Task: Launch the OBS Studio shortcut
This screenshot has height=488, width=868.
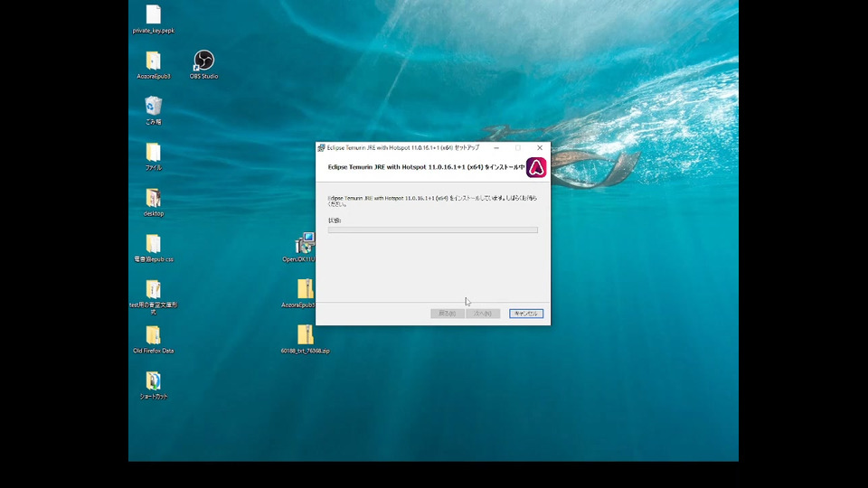Action: click(x=203, y=61)
